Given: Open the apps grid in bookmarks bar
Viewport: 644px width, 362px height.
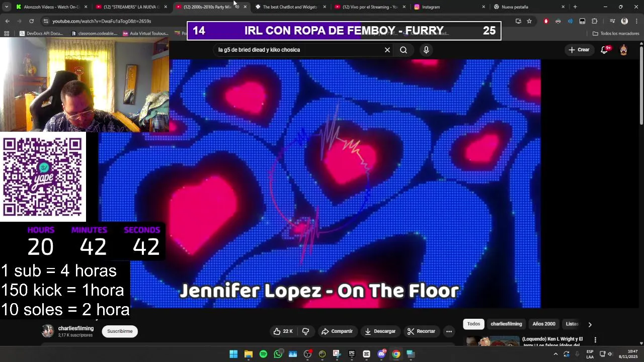Looking at the screenshot, I should [x=7, y=34].
